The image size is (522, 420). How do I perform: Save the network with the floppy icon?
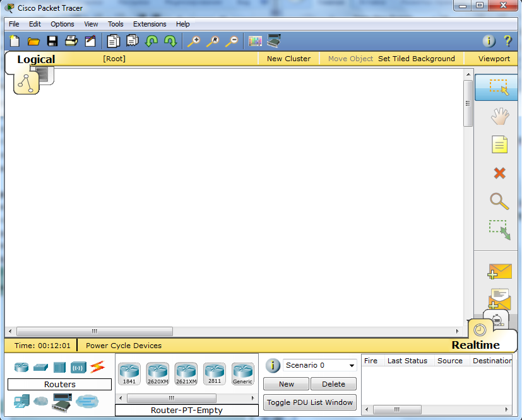coord(52,41)
